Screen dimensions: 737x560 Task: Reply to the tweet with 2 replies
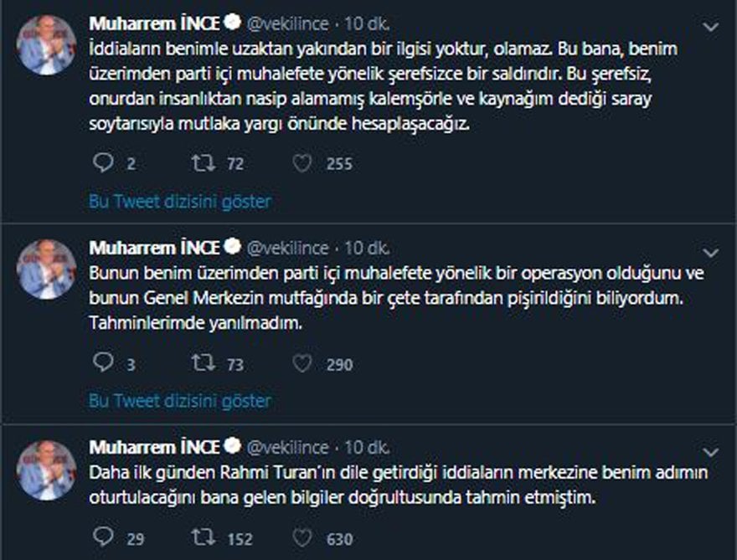click(102, 163)
